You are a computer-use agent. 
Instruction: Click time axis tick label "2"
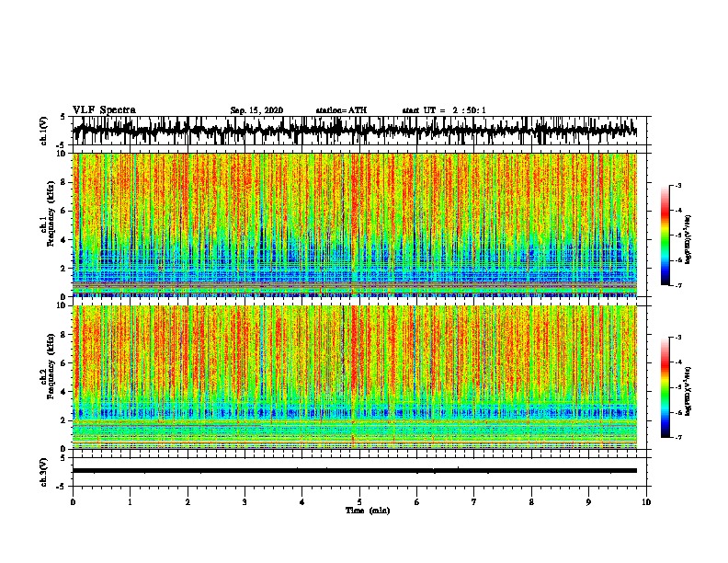click(x=188, y=502)
